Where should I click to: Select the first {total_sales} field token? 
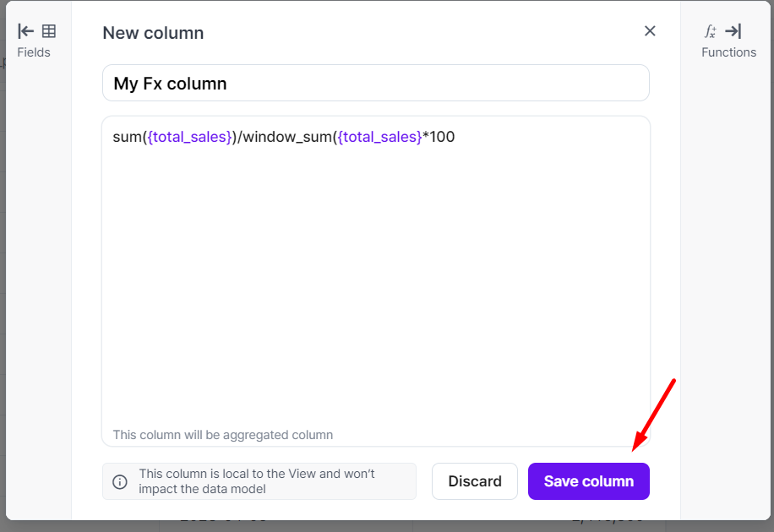[189, 137]
